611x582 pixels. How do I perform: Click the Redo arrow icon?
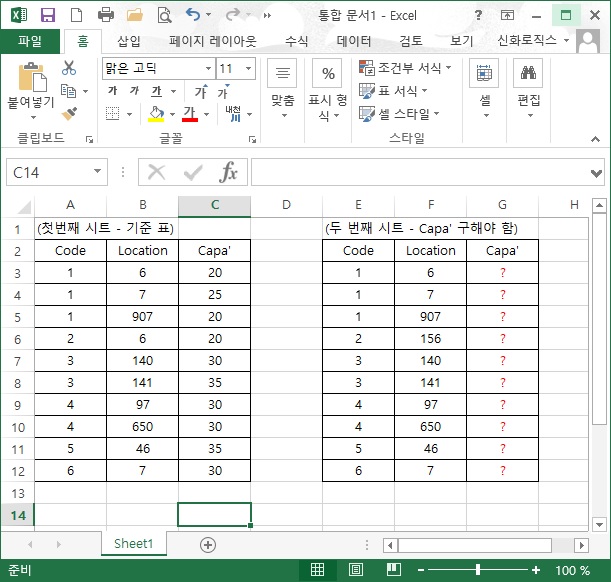coord(233,15)
